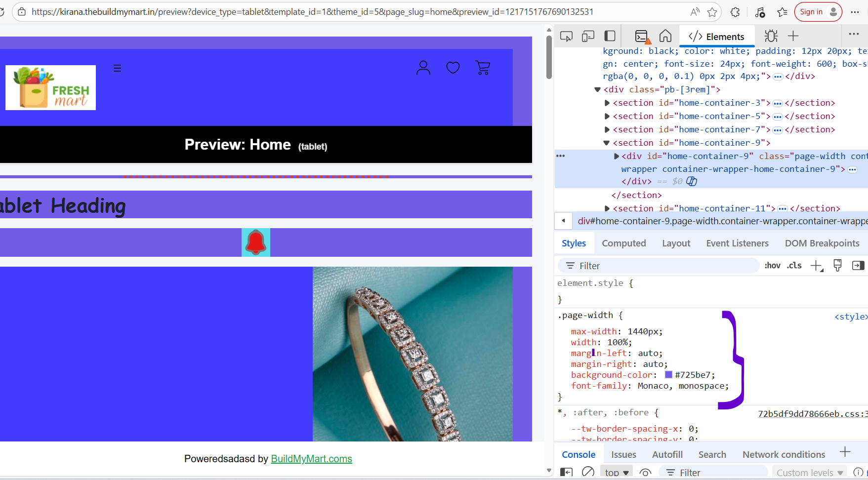Select the Elements tab
This screenshot has width=868, height=480.
[x=717, y=37]
